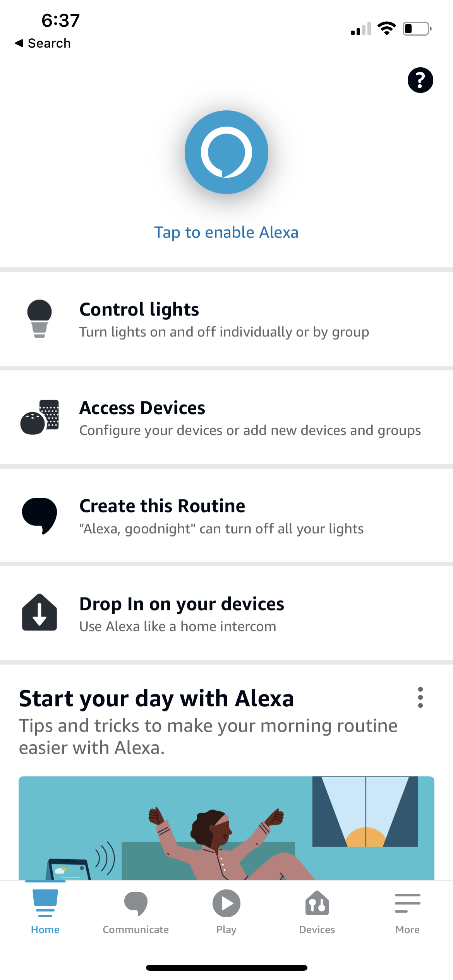Tap the blue Alexa voice button
Viewport: 453px width, 980px height.
point(226,152)
